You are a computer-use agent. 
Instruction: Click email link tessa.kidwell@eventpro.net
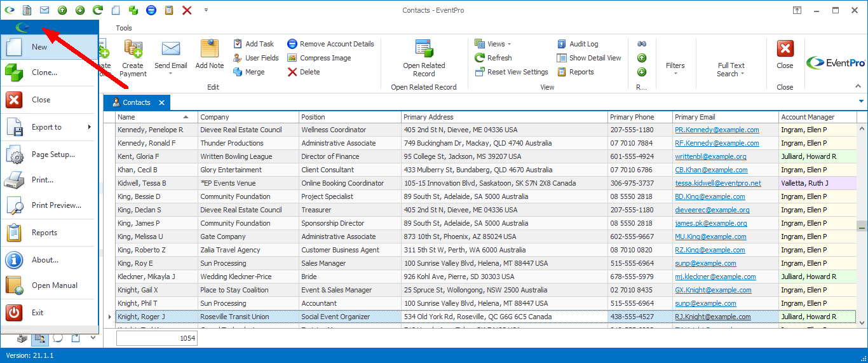tap(717, 183)
